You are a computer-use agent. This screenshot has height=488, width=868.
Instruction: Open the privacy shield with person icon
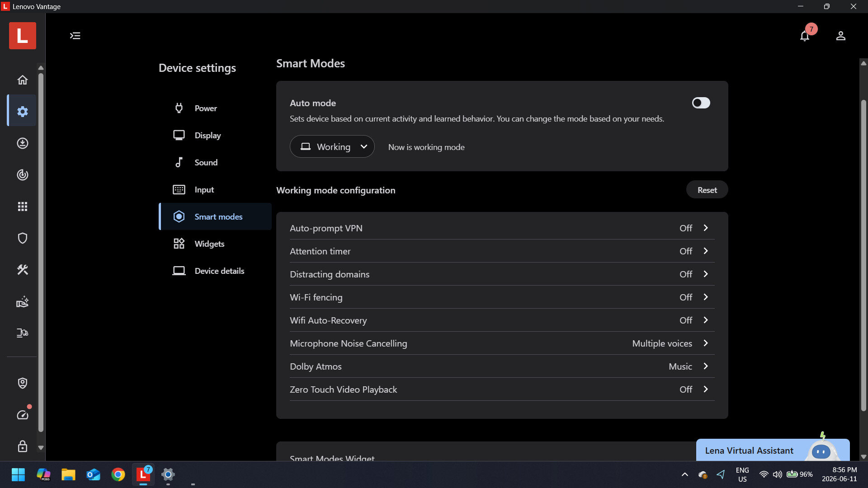(23, 383)
